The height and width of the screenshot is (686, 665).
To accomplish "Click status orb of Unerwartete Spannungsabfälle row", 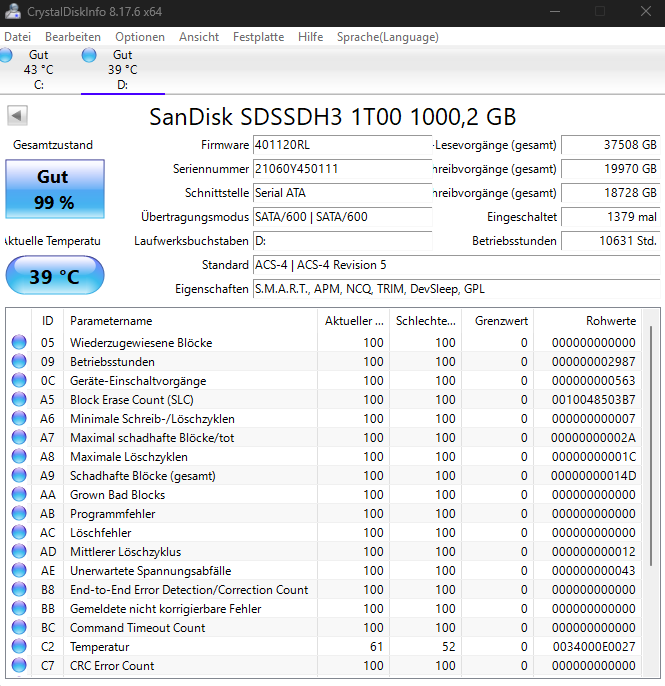I will point(19,570).
